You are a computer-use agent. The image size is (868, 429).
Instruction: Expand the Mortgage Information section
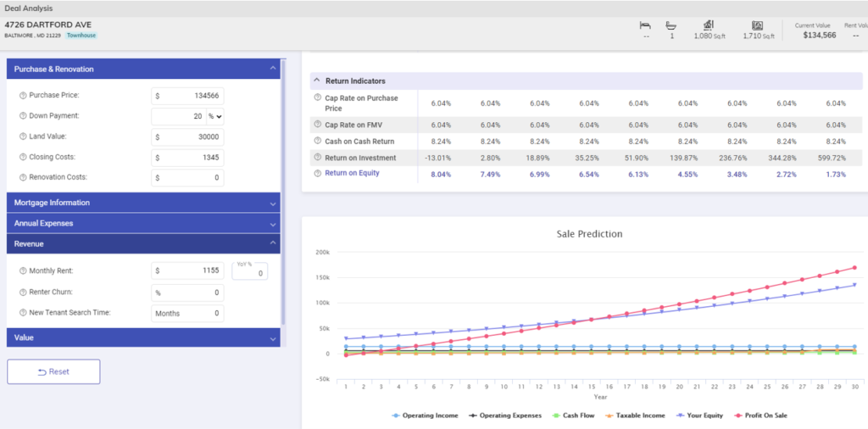pyautogui.click(x=143, y=203)
